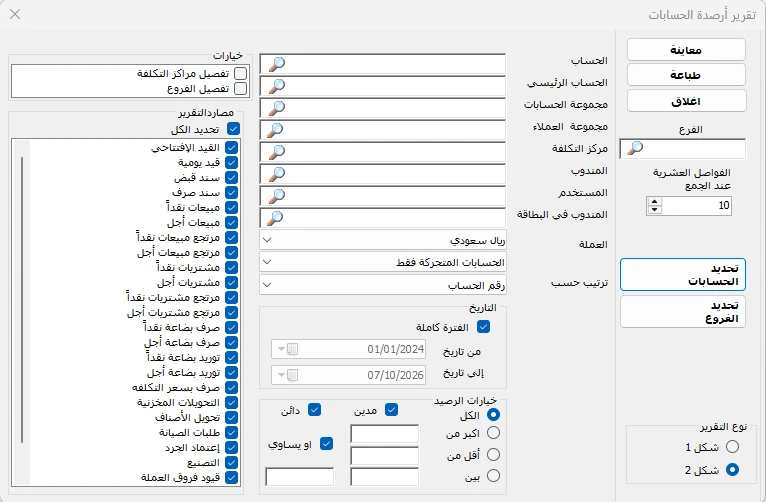Uncheck مرتجع مبيعات أجل checkbox
Screen dimensions: 766x502
(232, 252)
